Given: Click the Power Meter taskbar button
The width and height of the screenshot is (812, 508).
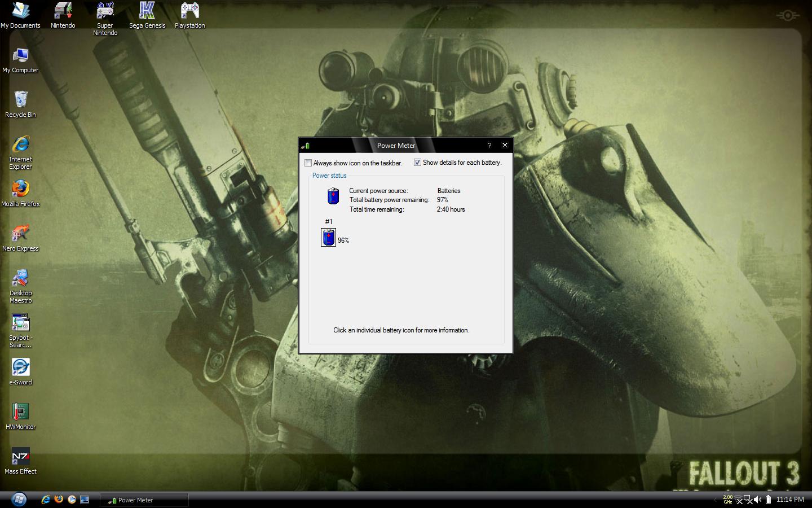Looking at the screenshot, I should [x=144, y=500].
